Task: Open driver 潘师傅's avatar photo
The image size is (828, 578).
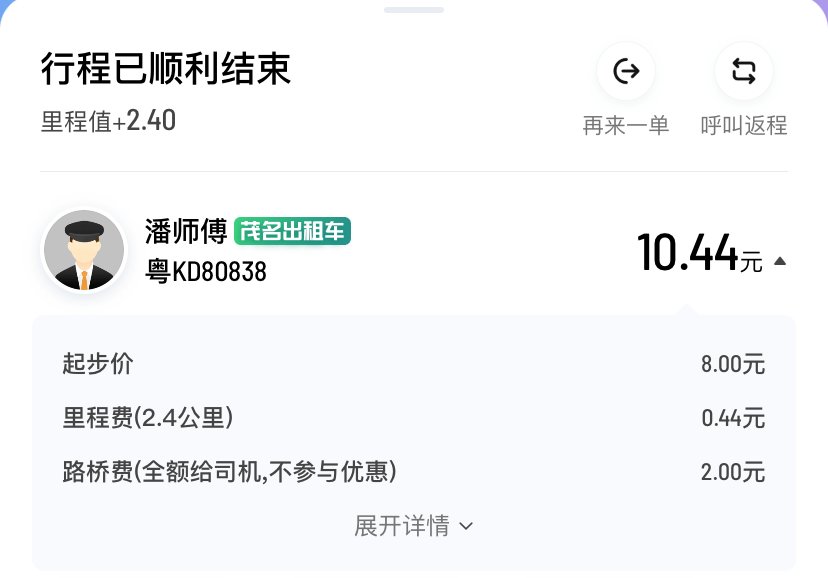Action: coord(84,250)
